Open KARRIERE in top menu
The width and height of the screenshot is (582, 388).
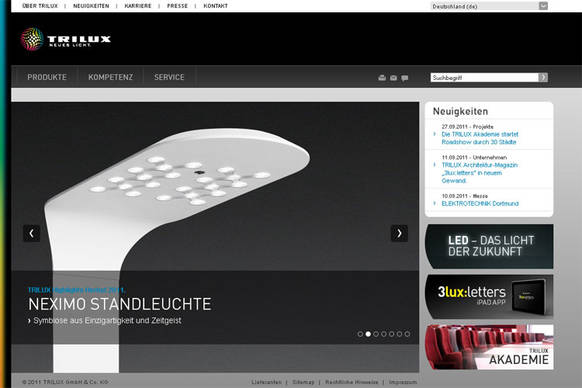(x=138, y=6)
